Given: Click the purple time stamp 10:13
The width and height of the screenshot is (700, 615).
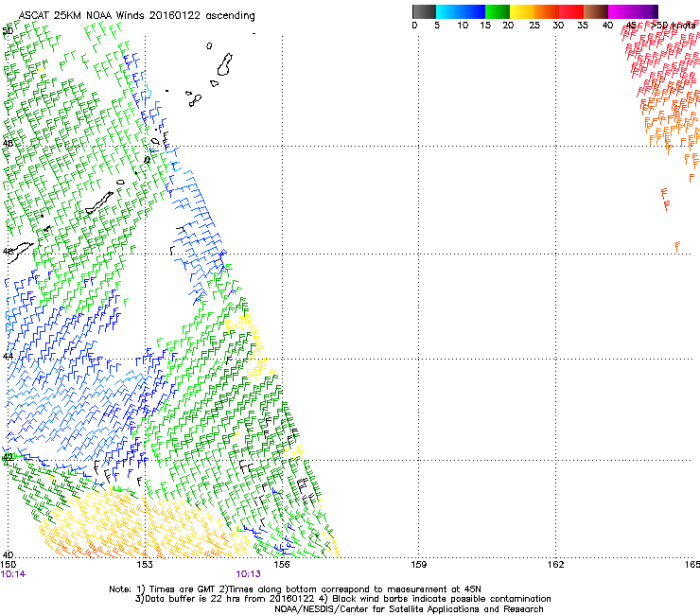Looking at the screenshot, I should pos(248,574).
